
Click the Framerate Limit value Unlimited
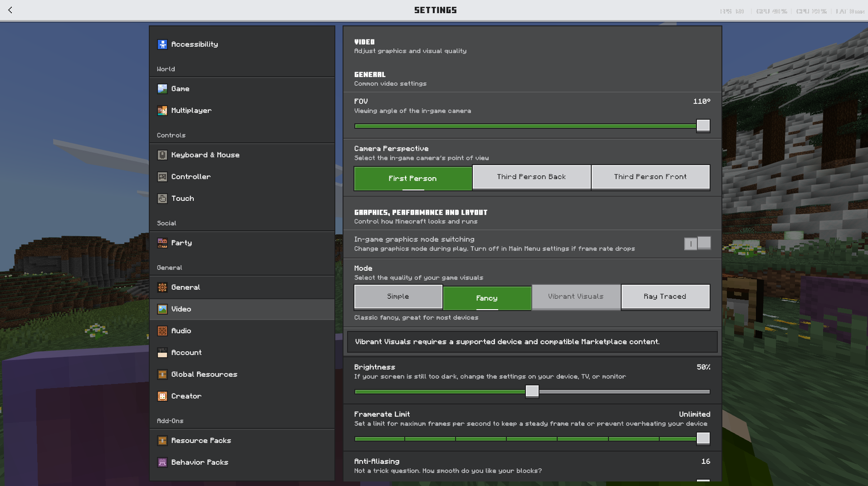pos(694,414)
